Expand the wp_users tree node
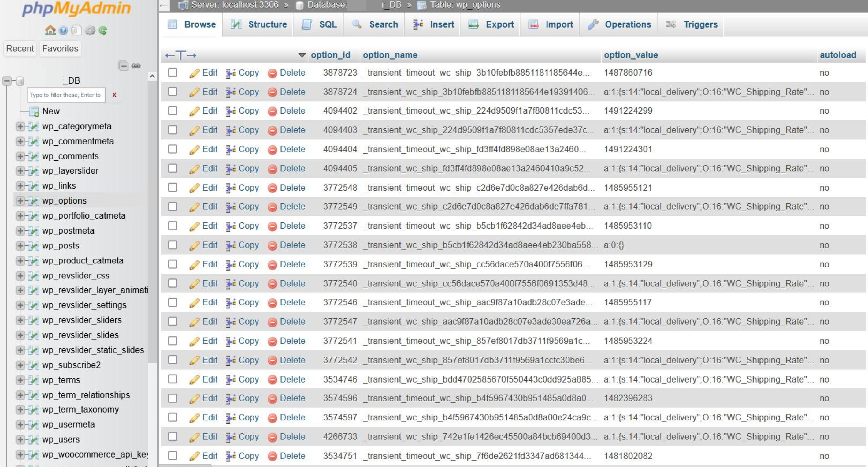868x467 pixels. pos(20,439)
